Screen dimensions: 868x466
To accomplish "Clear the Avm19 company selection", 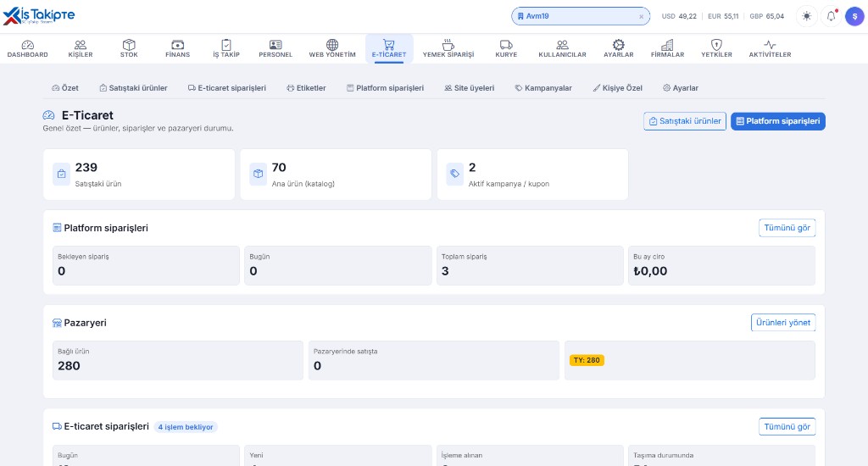I will [x=641, y=17].
